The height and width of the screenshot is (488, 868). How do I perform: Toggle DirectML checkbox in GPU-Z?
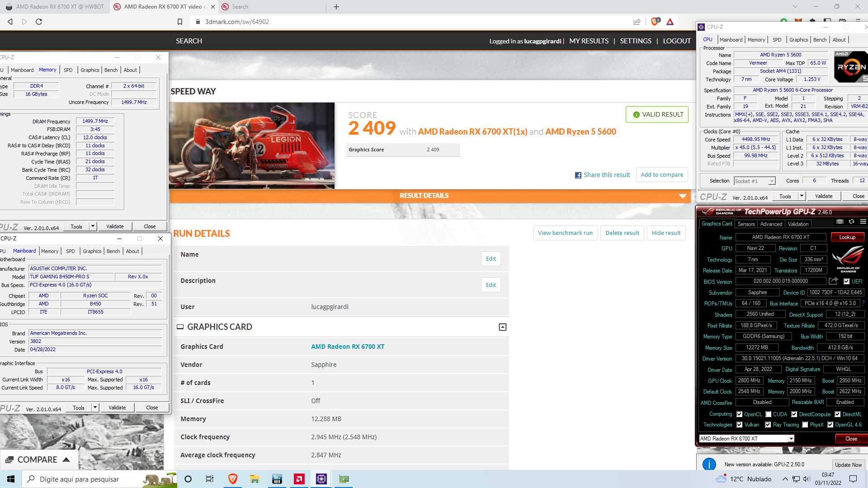tap(838, 414)
